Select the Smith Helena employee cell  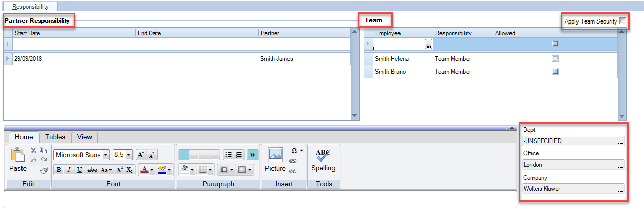pos(403,59)
